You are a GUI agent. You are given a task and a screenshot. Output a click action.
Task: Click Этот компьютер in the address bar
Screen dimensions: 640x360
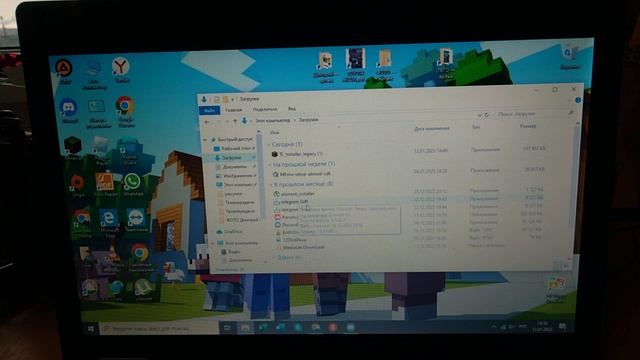click(273, 121)
